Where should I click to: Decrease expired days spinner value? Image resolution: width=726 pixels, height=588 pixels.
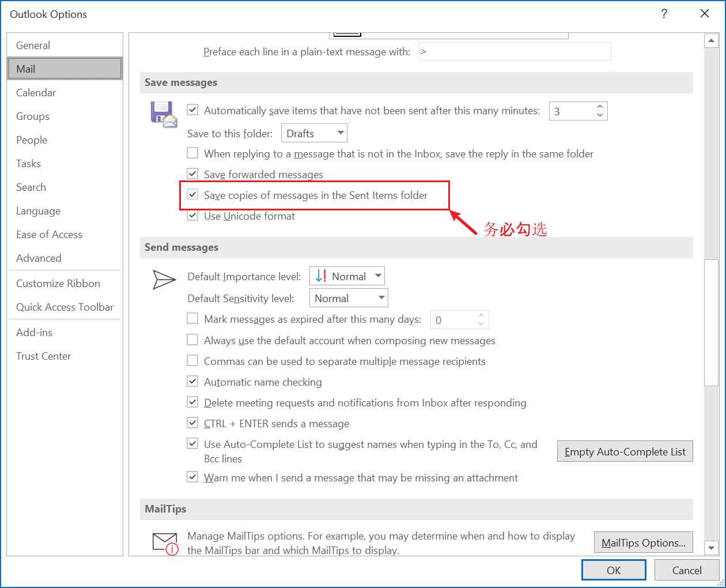click(481, 324)
